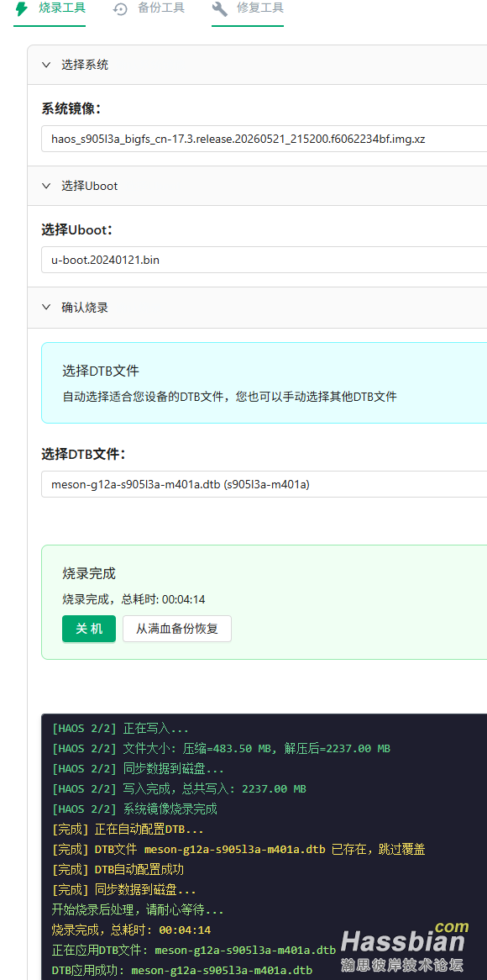Click the 确认烧录 section header text
This screenshot has width=487, height=980.
click(85, 307)
